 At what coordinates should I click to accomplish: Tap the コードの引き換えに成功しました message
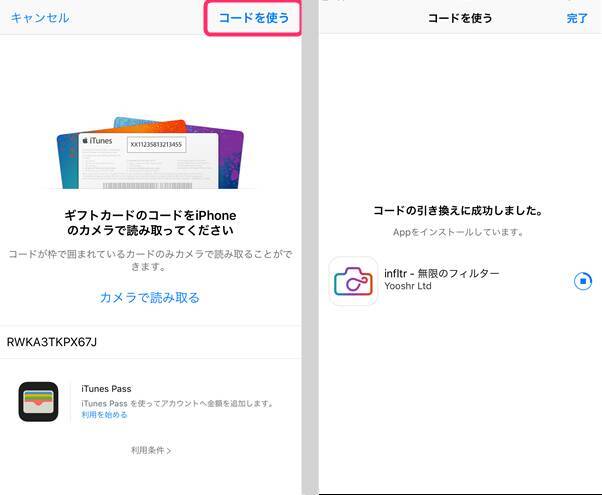458,211
